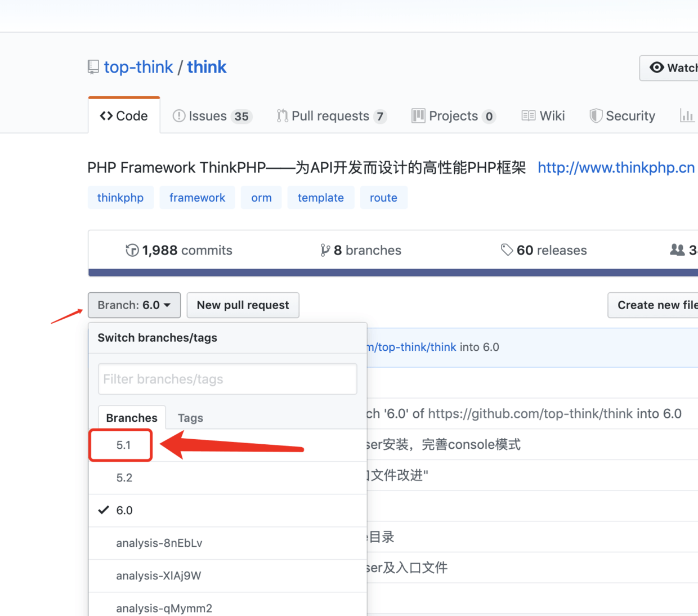The image size is (698, 616).
Task: View the 1,988 commits history
Action: (179, 250)
